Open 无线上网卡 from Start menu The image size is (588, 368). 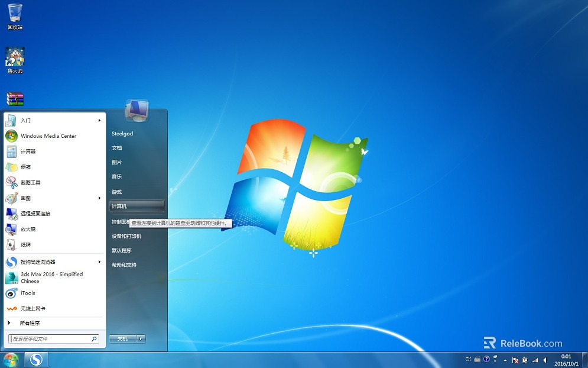(54, 308)
